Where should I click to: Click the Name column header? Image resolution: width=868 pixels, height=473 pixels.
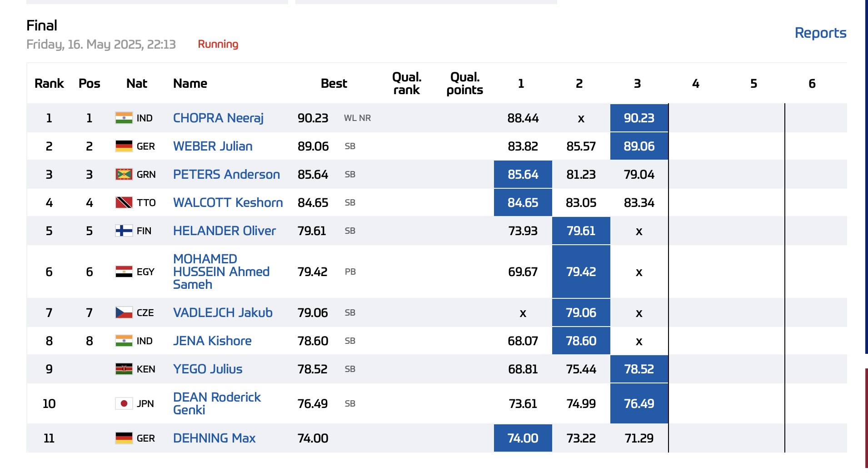190,84
